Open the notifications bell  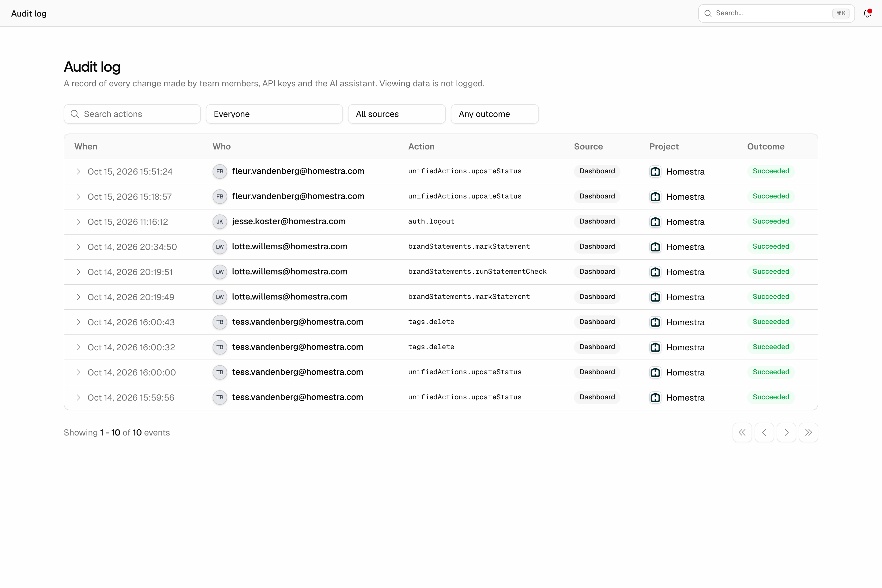tap(867, 13)
